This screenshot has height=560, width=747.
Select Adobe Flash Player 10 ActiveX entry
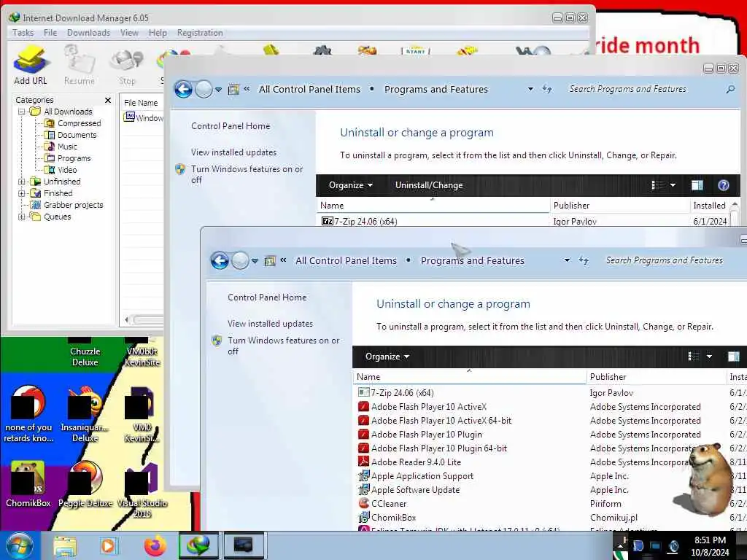coord(429,407)
